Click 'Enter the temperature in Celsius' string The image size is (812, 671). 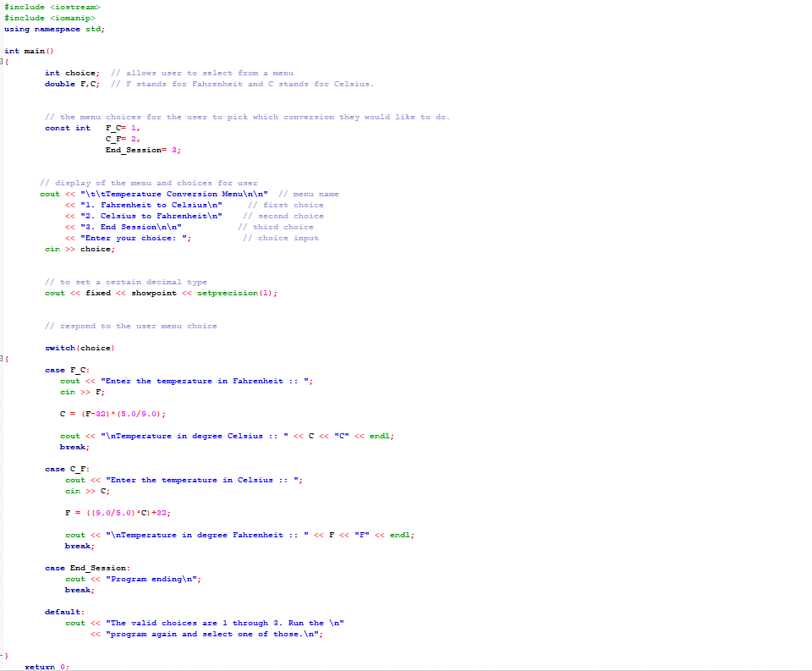point(202,480)
